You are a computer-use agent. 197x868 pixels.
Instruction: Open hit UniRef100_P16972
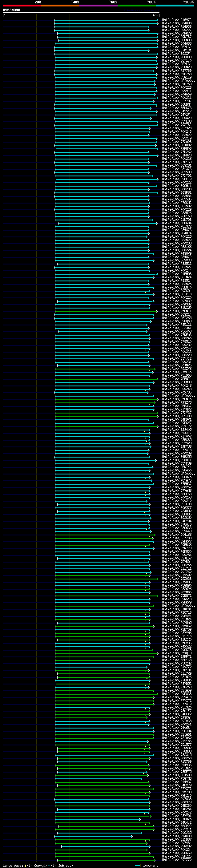(x=177, y=20)
